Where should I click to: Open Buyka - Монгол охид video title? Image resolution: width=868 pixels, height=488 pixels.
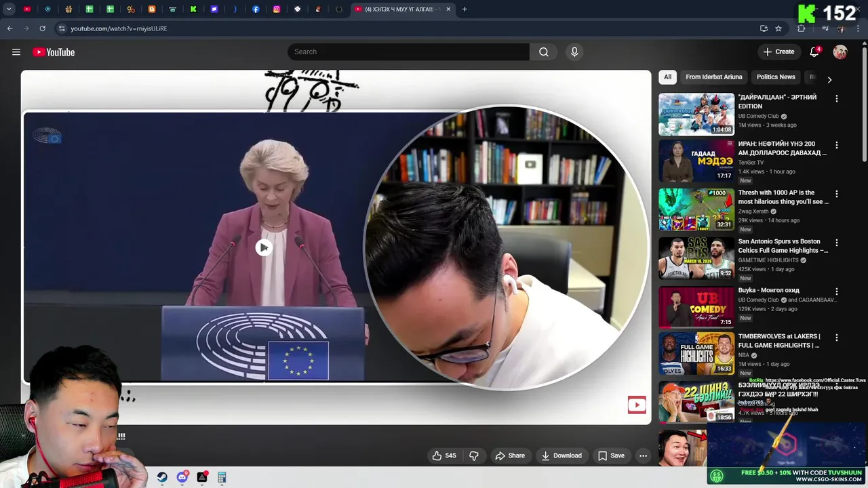(769, 291)
